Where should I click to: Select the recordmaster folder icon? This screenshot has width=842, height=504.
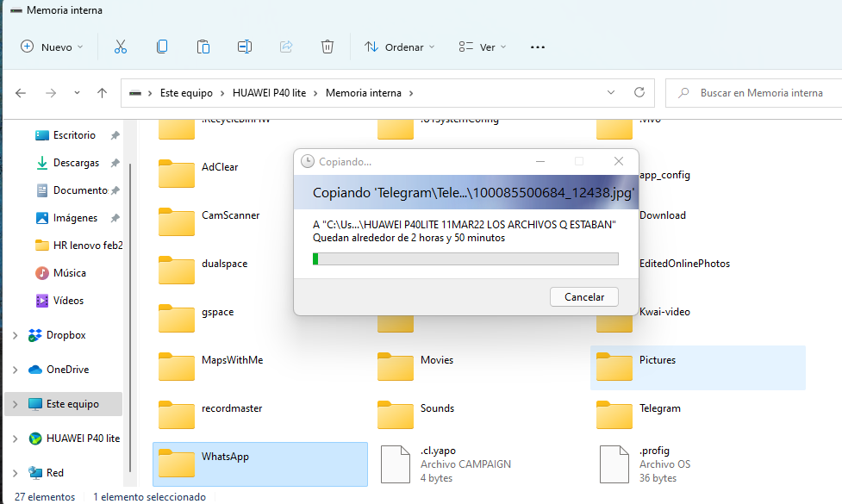point(176,415)
